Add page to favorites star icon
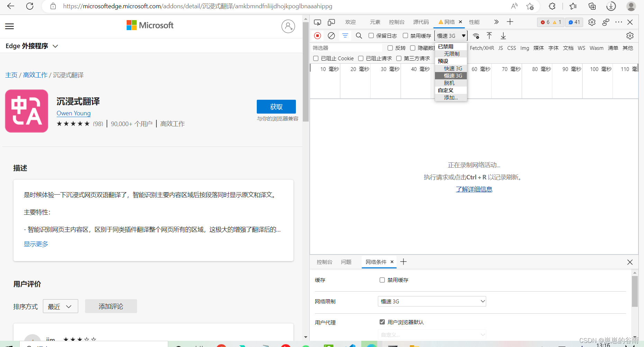 (530, 6)
